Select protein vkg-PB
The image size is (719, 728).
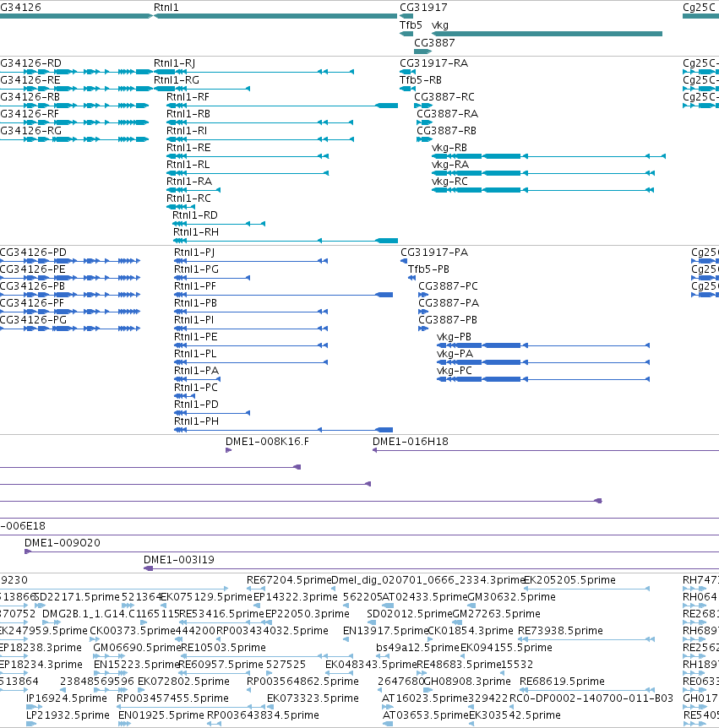[x=543, y=345]
